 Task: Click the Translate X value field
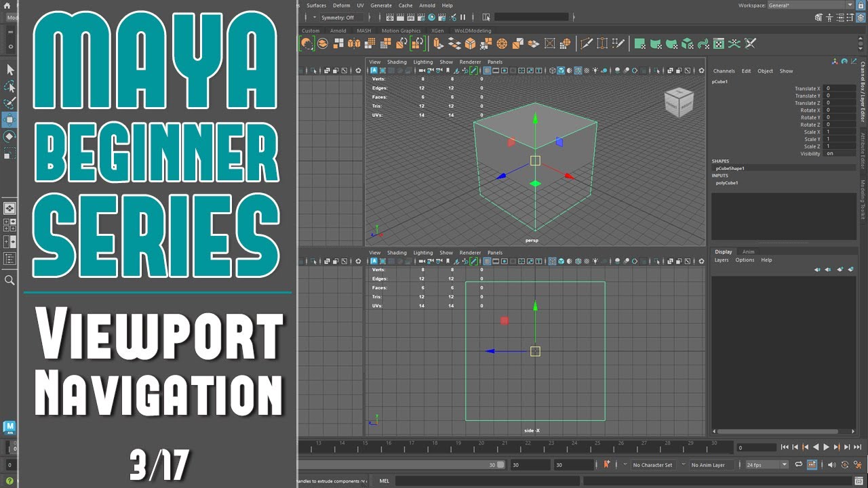(x=840, y=89)
